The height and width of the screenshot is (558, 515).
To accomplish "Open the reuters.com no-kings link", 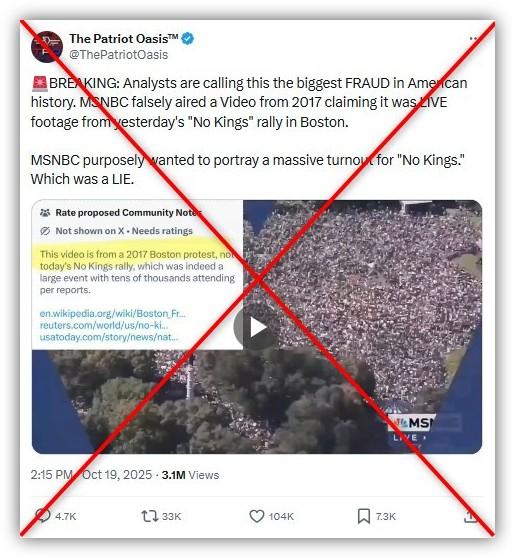I will click(x=104, y=325).
